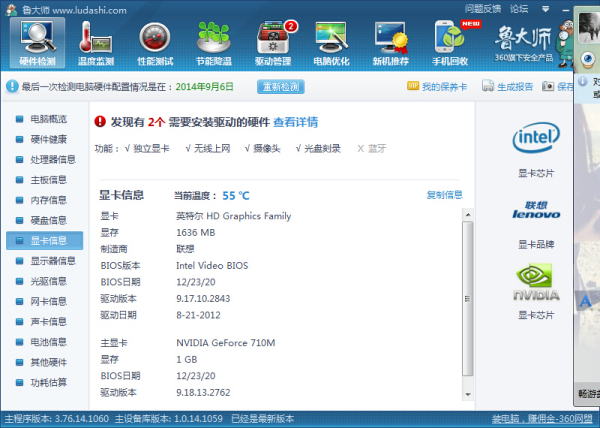
Task: Open the title bar dropdown menu arrow
Action: click(545, 9)
